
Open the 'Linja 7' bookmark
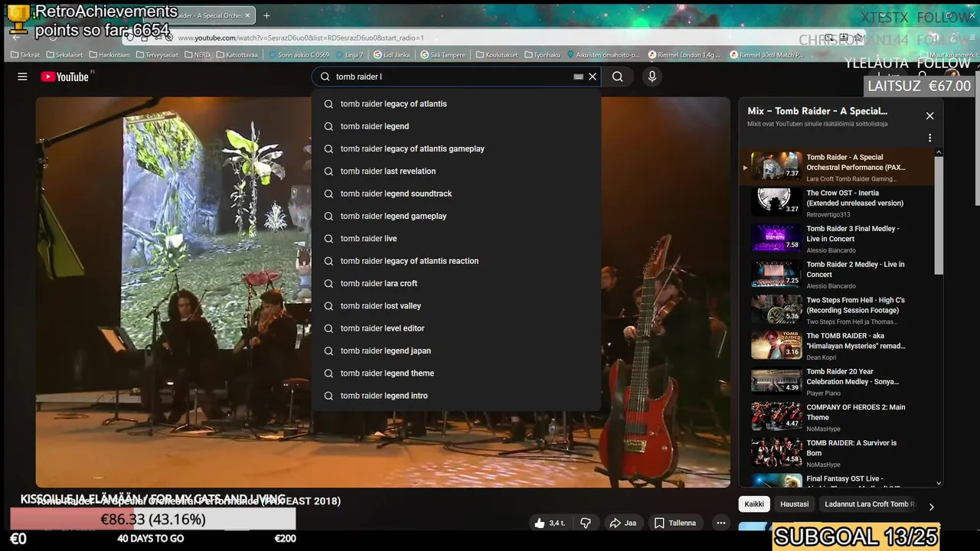(x=349, y=55)
